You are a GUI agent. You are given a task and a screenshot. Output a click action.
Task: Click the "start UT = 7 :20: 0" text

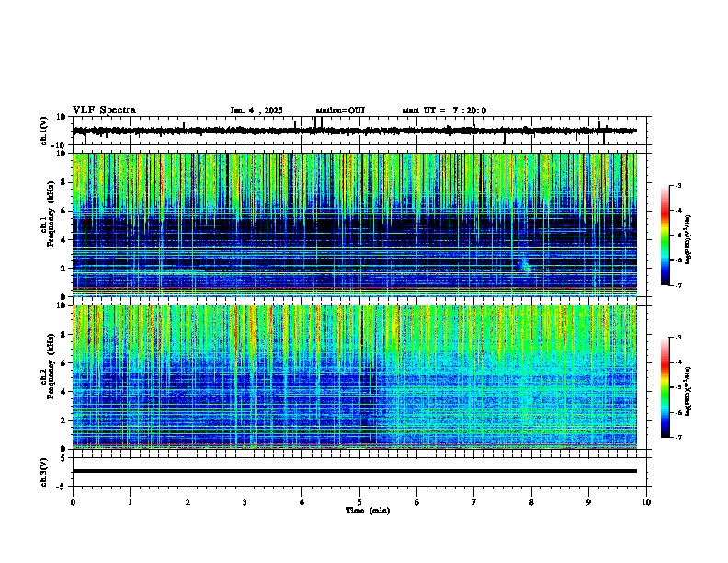pos(444,110)
